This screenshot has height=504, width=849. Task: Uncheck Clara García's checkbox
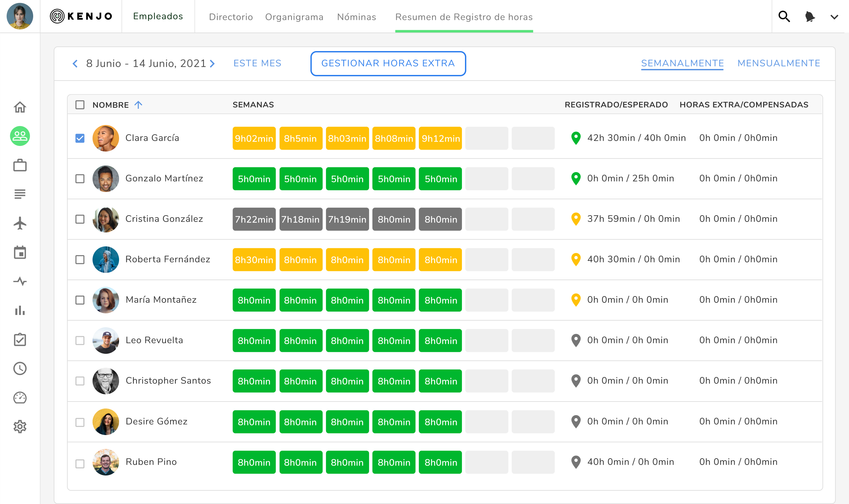pos(80,138)
